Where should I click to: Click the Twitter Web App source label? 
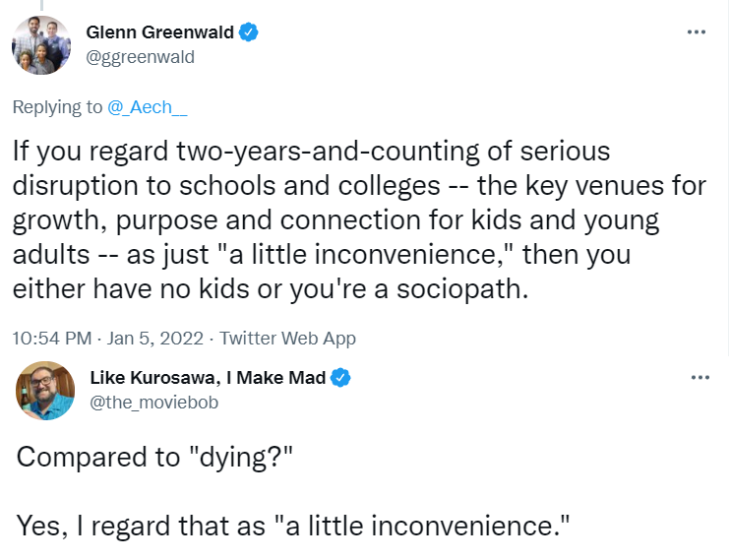click(x=287, y=339)
